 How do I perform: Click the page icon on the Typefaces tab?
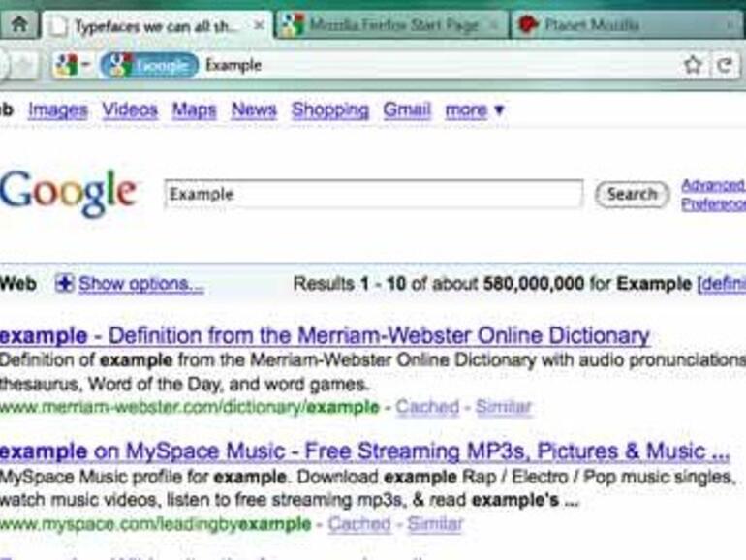[58, 26]
